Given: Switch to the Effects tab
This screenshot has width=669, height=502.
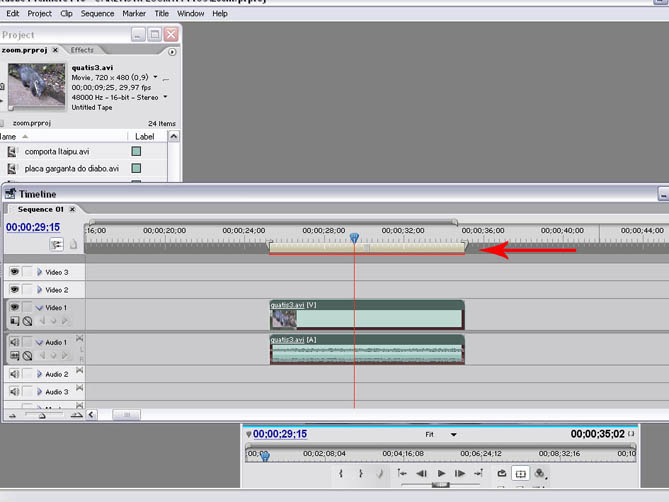Looking at the screenshot, I should [82, 50].
